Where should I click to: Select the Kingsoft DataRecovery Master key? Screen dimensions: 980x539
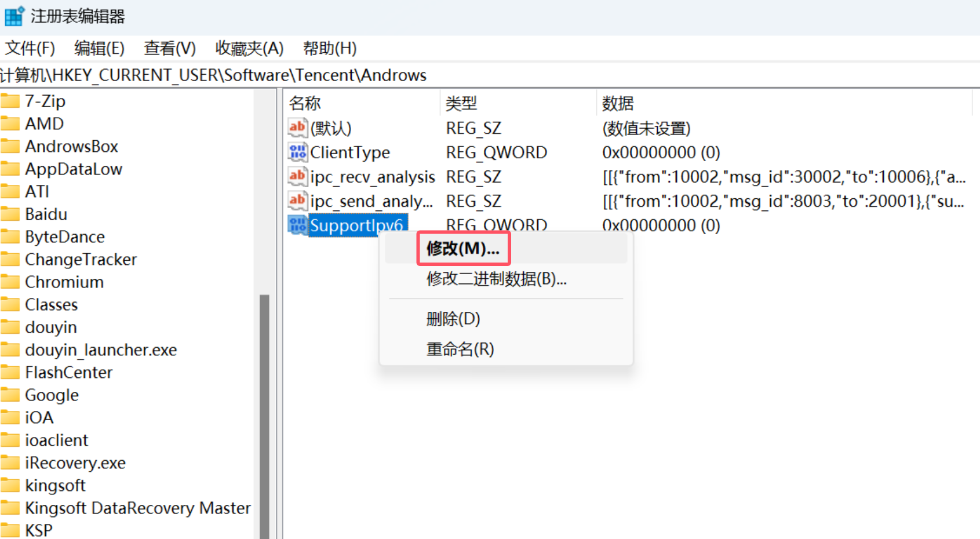coord(138,508)
